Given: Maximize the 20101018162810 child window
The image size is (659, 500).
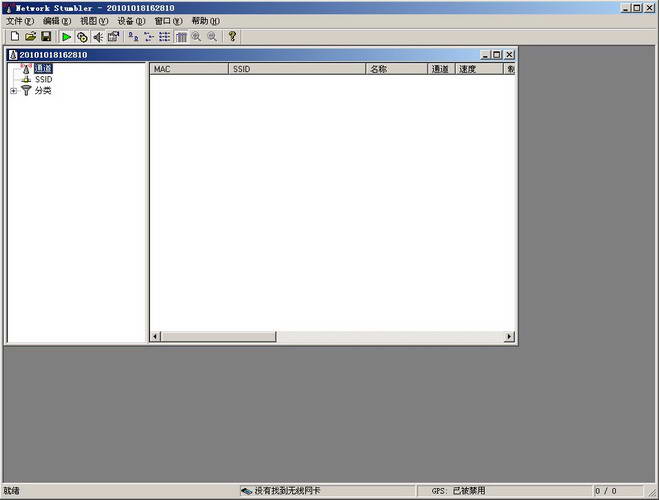Looking at the screenshot, I should coord(496,55).
